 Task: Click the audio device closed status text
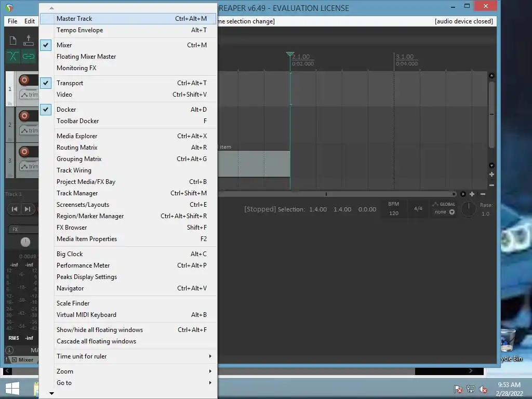464,21
